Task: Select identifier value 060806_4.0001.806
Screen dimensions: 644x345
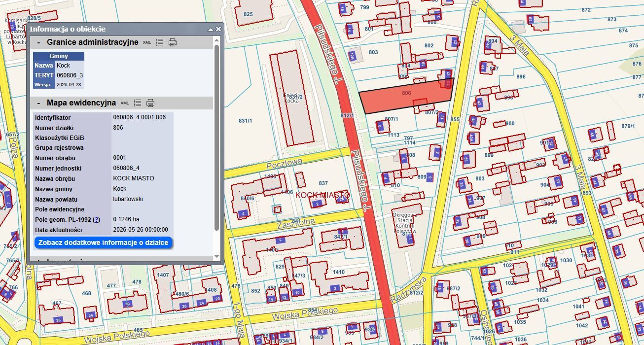Action: [x=140, y=117]
